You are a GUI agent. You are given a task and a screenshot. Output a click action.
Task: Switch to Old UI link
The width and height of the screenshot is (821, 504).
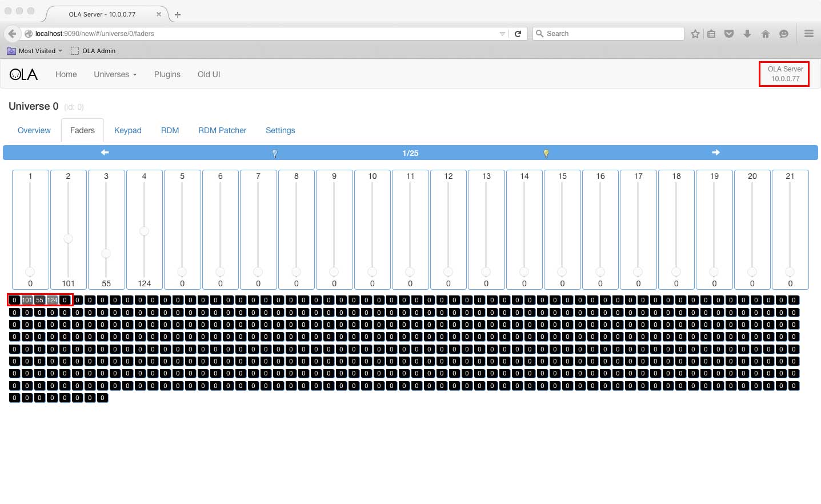tap(209, 74)
